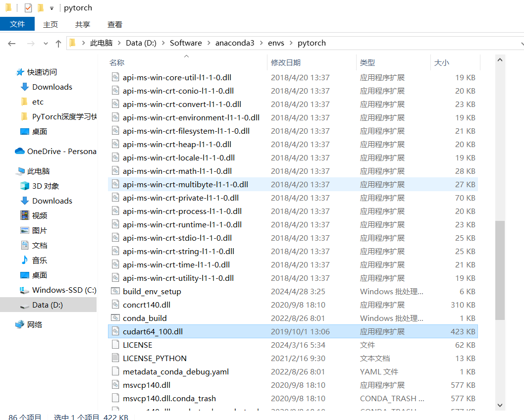Screen dimensions: 524x420
Task: Open the etc folder in quick access
Action: [38, 102]
